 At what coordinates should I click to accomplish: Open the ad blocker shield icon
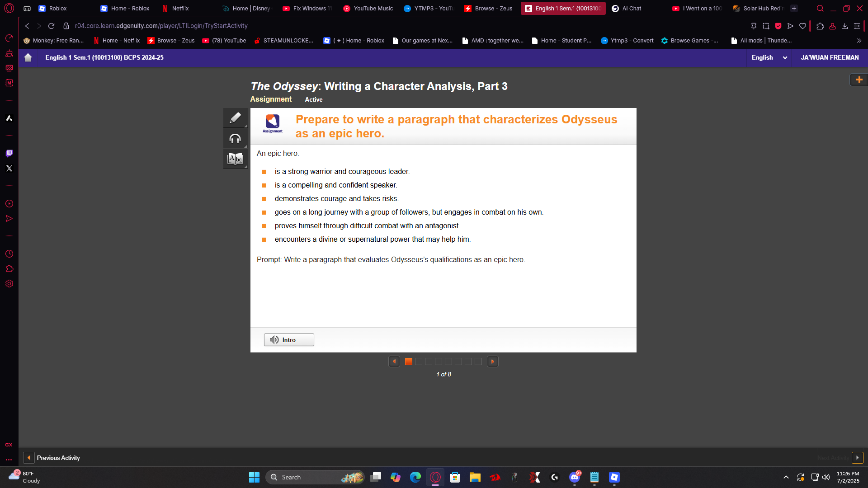(778, 26)
